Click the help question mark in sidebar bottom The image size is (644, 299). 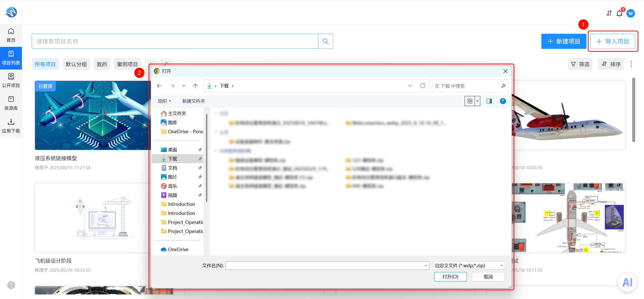pyautogui.click(x=11, y=285)
